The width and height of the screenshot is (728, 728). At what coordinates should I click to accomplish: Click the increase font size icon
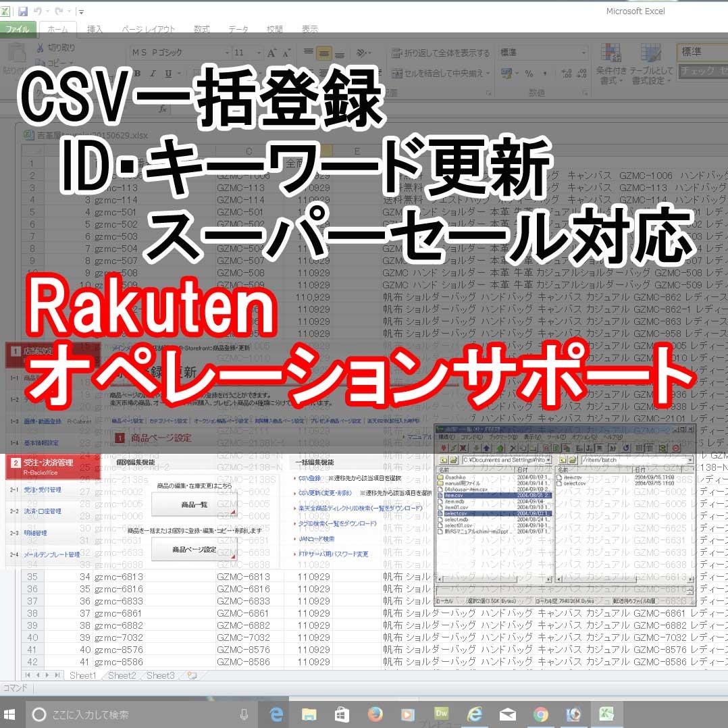click(272, 53)
